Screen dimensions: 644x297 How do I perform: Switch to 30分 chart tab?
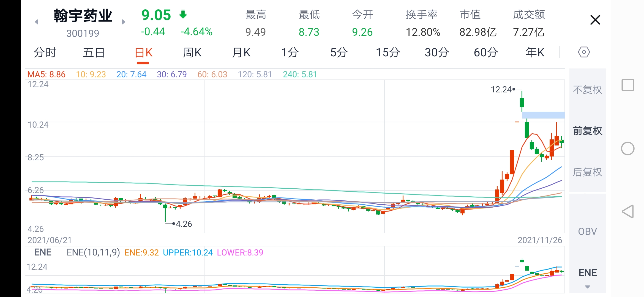pyautogui.click(x=437, y=52)
